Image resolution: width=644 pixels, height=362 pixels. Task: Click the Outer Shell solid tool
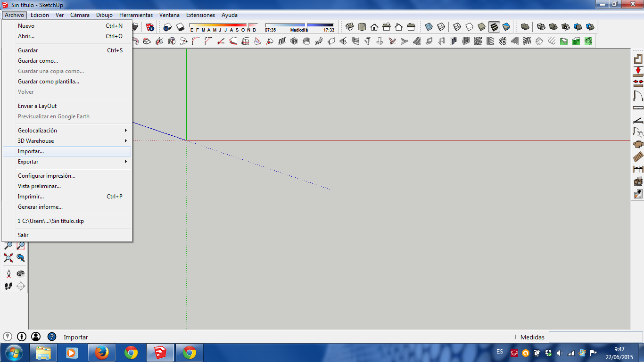click(525, 27)
